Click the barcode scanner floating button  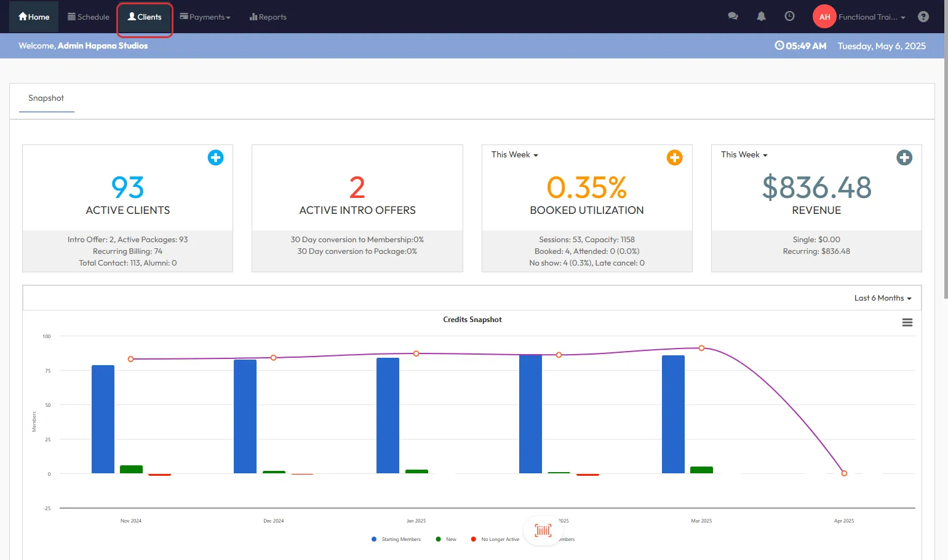tap(543, 530)
